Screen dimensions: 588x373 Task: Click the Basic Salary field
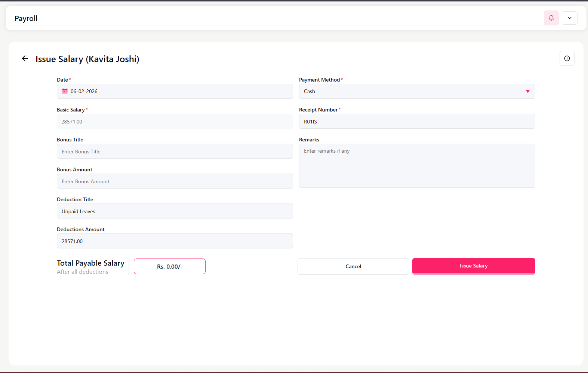175,122
